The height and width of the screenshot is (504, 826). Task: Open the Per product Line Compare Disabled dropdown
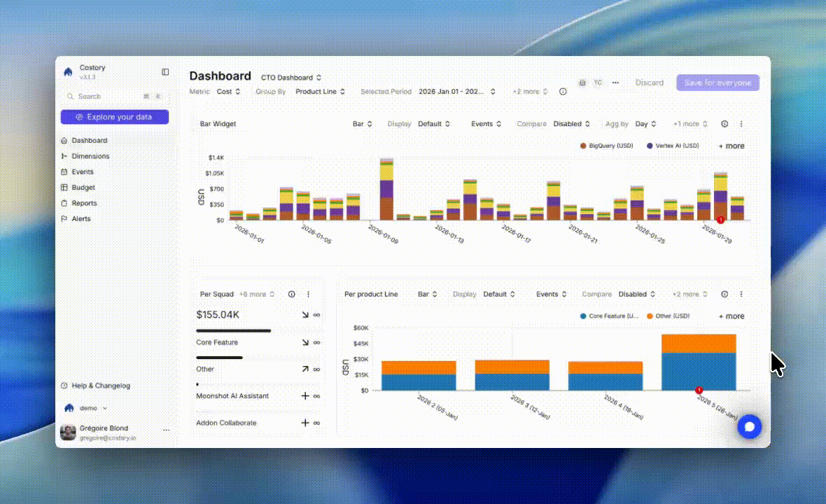click(x=637, y=295)
